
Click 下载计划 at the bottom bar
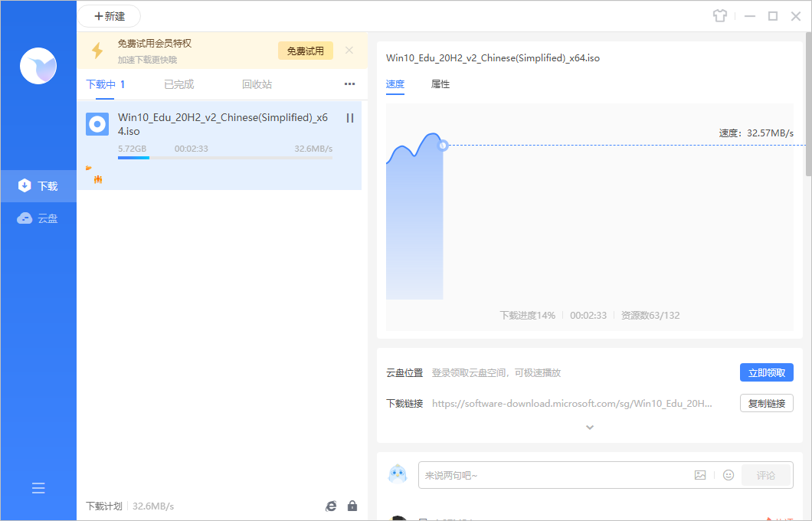[104, 506]
